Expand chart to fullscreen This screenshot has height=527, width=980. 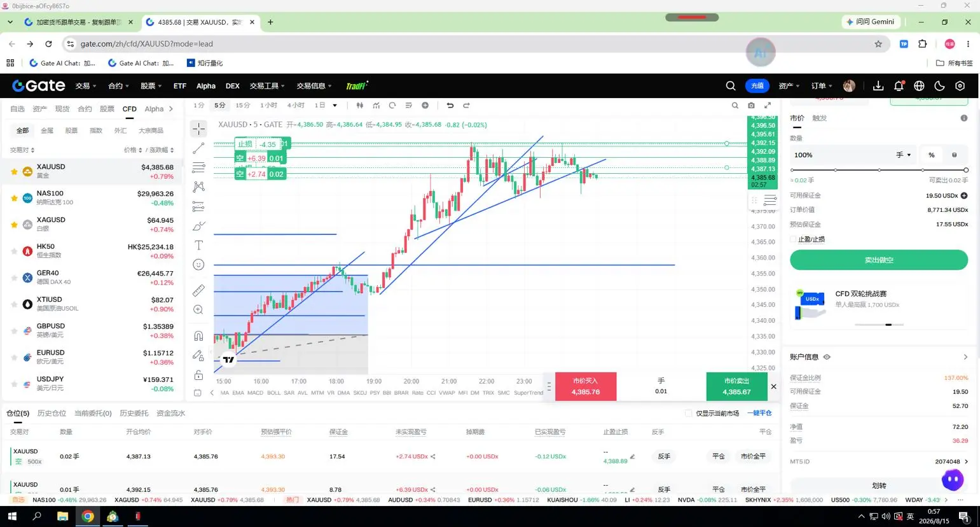coord(768,106)
